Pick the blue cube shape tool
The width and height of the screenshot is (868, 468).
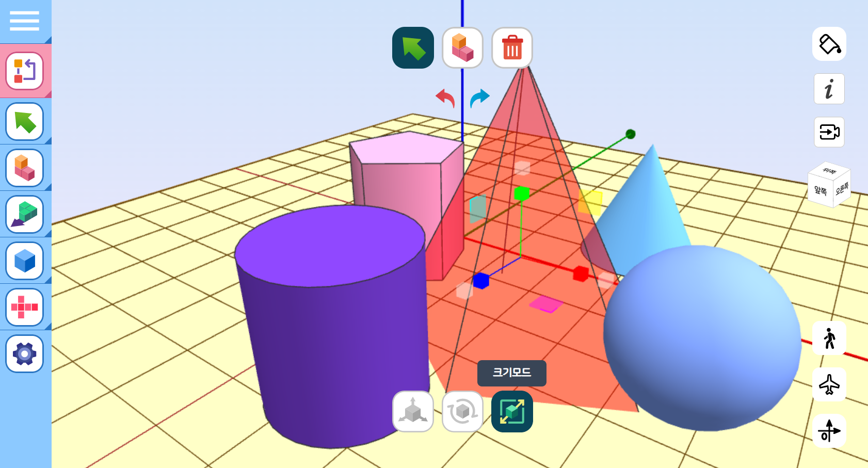coord(24,261)
